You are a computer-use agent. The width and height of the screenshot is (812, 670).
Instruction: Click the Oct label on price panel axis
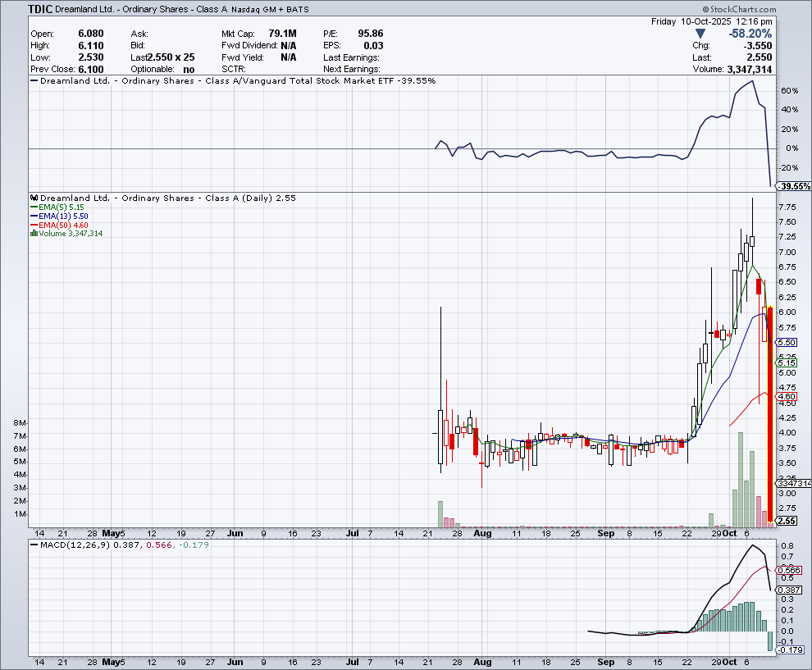tap(730, 533)
